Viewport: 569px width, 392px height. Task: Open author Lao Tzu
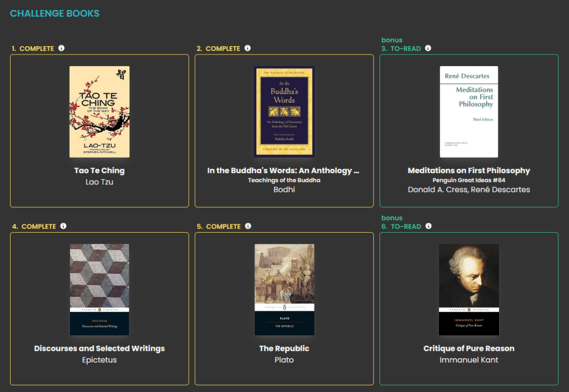[x=99, y=182]
